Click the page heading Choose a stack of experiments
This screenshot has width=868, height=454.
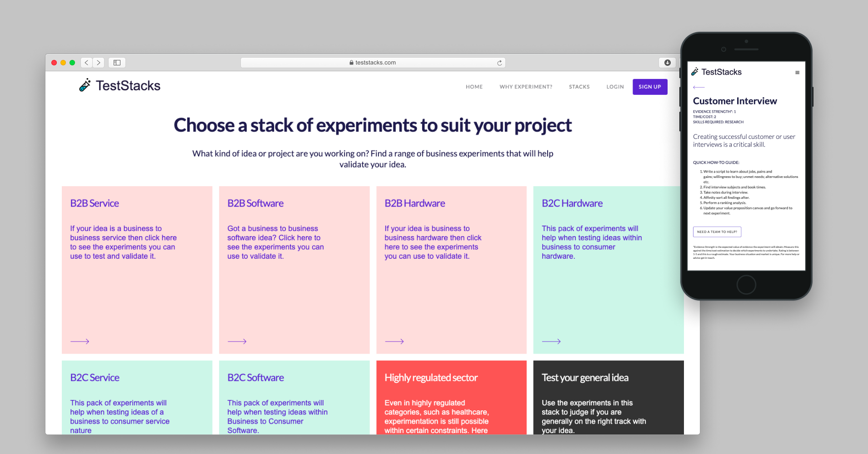point(373,125)
